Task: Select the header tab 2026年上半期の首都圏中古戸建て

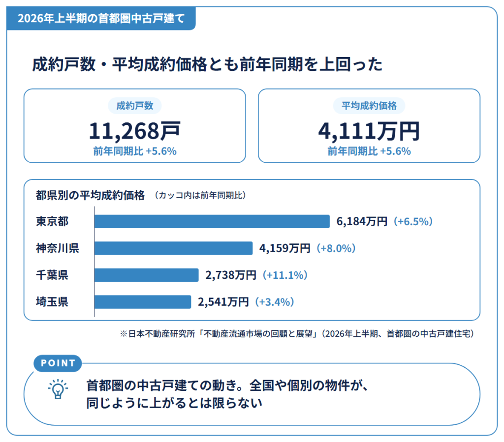Action: point(101,18)
